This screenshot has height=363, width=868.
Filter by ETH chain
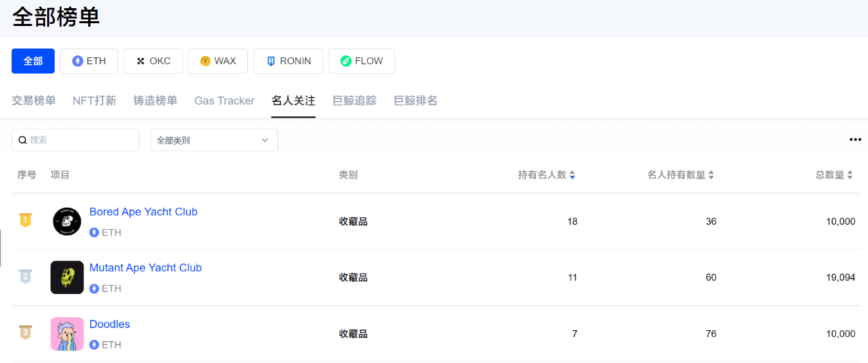(89, 61)
